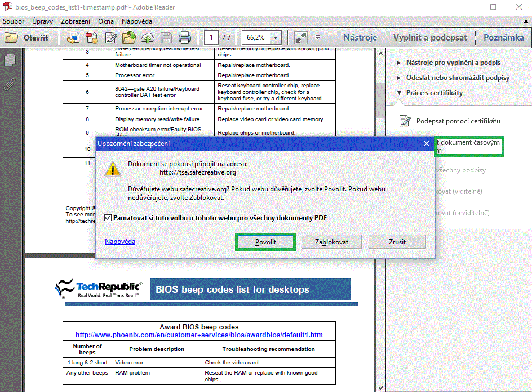The width and height of the screenshot is (532, 392).
Task: Collapse the Práce s certifikáty section
Action: pyautogui.click(x=434, y=93)
